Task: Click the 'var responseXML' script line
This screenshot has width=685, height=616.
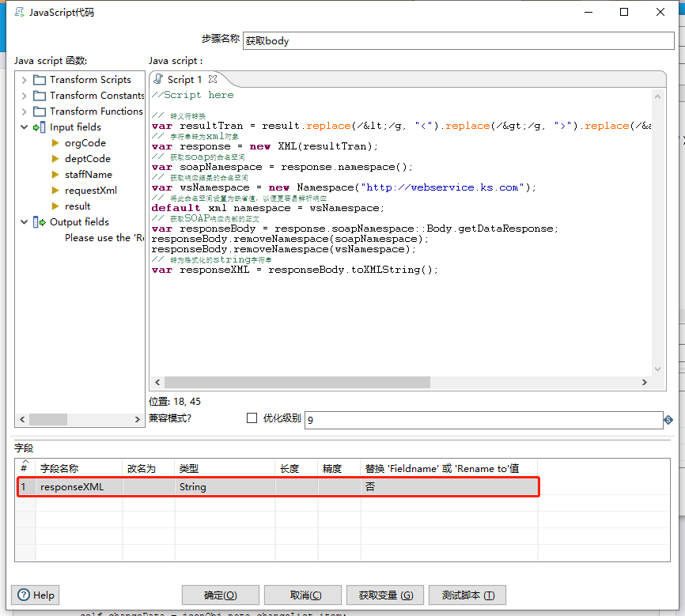Action: pos(295,270)
